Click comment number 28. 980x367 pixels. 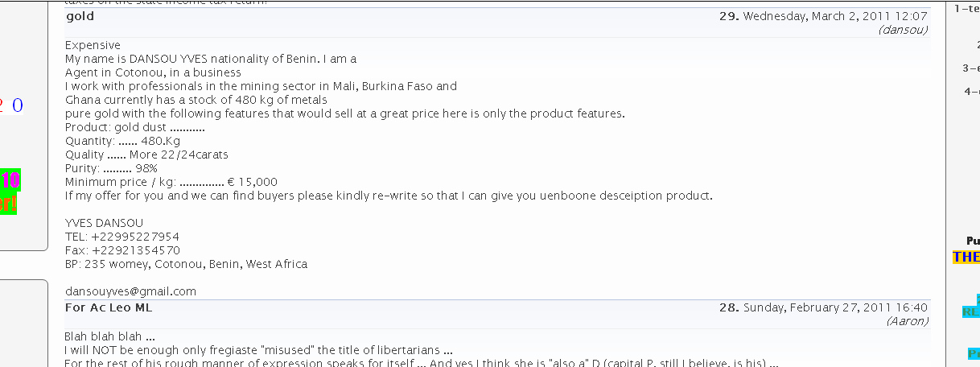(x=728, y=307)
